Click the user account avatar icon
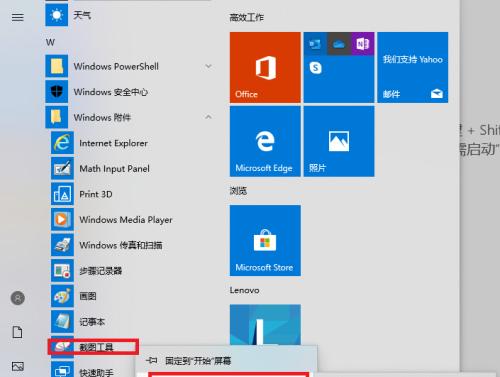The height and width of the screenshot is (377, 500). [x=18, y=298]
